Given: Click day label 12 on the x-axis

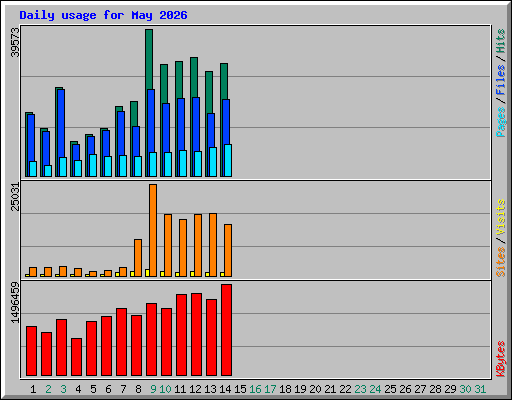Looking at the screenshot, I should pyautogui.click(x=195, y=389).
